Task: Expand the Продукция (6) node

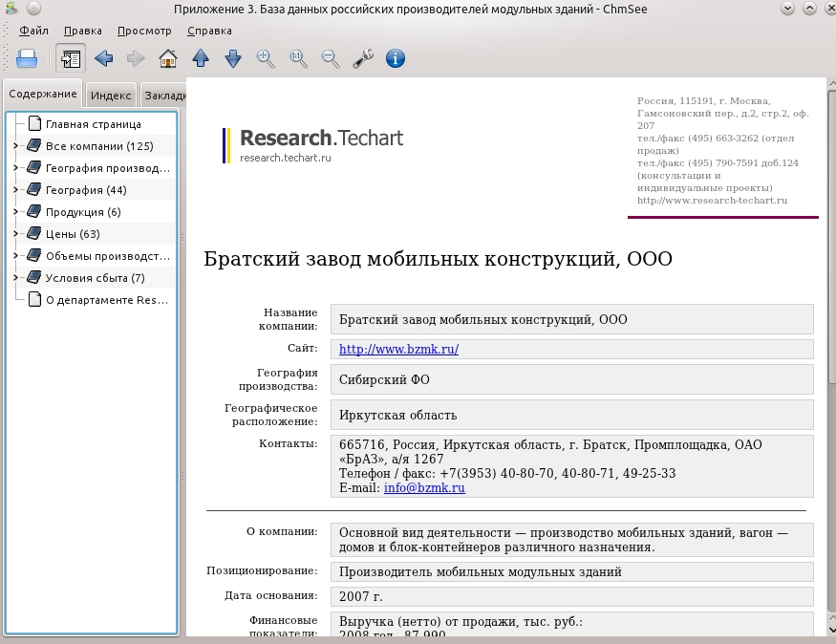Action: coord(15,211)
